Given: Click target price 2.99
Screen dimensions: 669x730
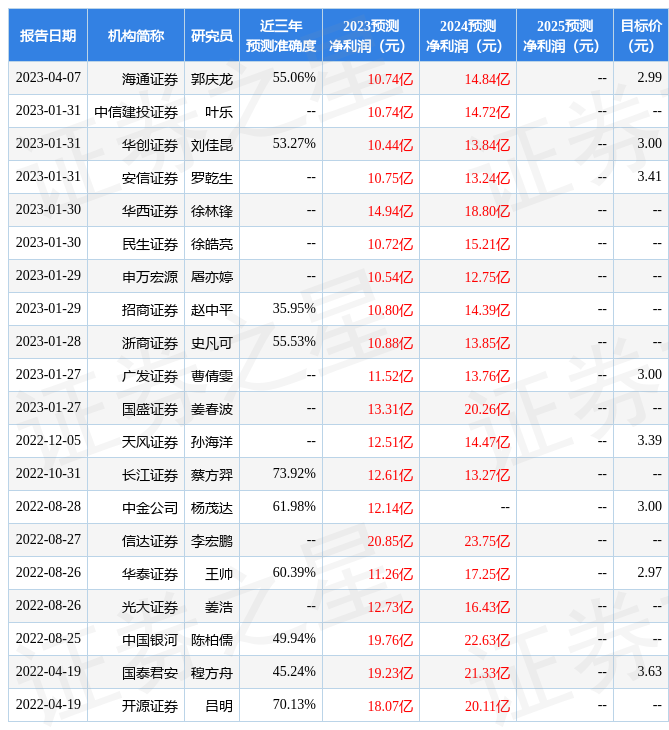Looking at the screenshot, I should 649,78.
